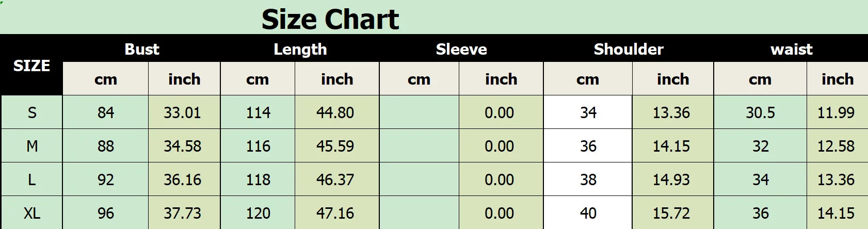Click the Size Chart title
The width and height of the screenshot is (868, 229).
click(330, 20)
